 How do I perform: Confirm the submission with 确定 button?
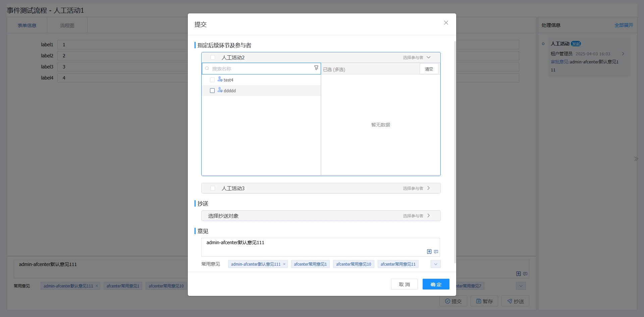(x=436, y=284)
